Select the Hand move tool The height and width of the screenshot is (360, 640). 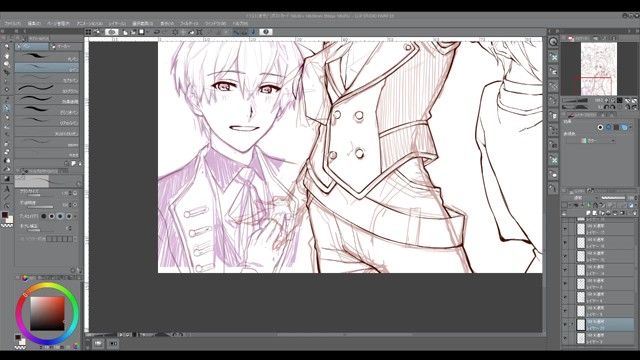(7, 56)
